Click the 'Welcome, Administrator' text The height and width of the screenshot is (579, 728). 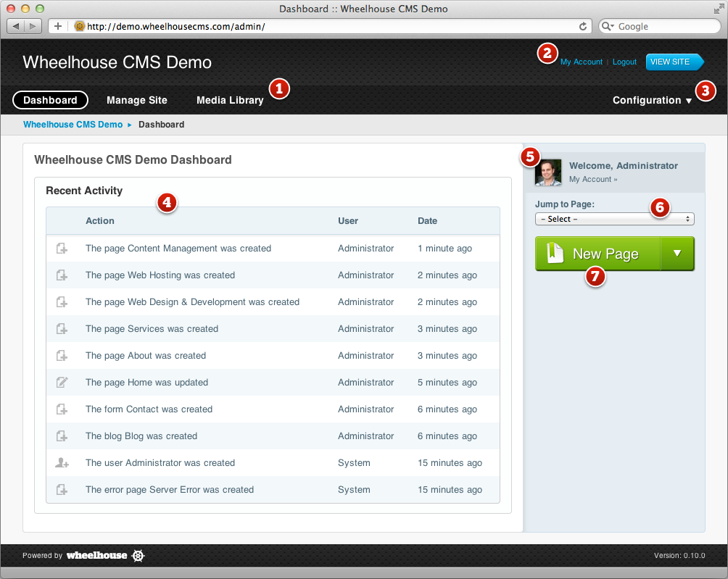(624, 166)
